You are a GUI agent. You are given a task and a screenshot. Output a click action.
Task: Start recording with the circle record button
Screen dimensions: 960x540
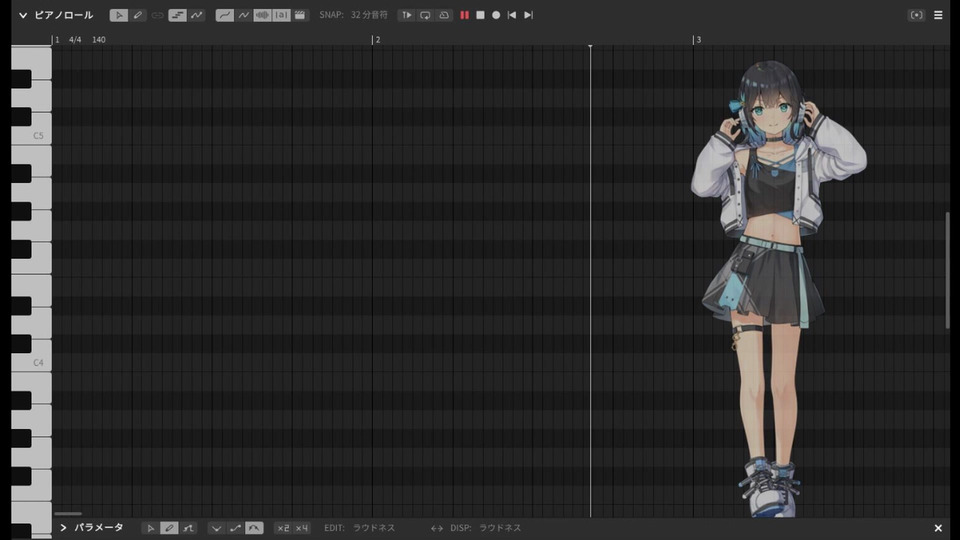click(497, 15)
